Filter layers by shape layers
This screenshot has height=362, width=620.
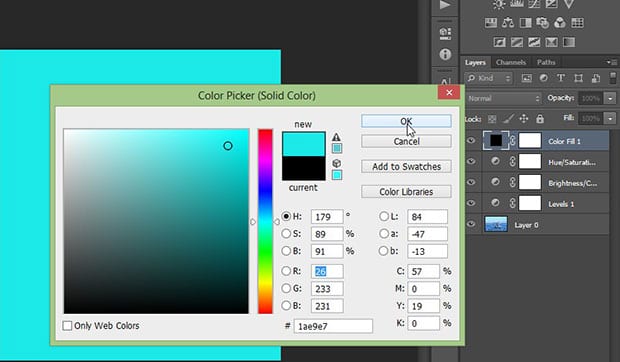[x=578, y=78]
